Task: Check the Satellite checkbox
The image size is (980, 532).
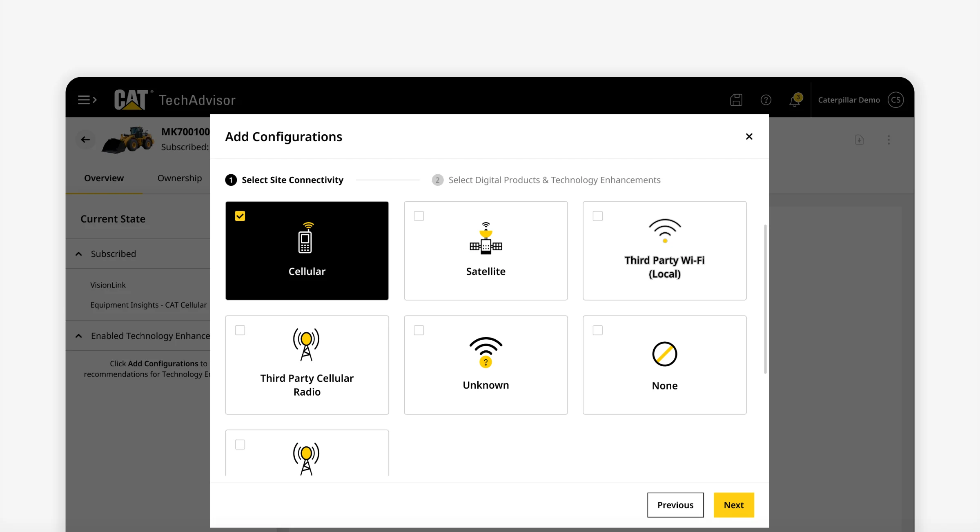Action: click(x=419, y=216)
